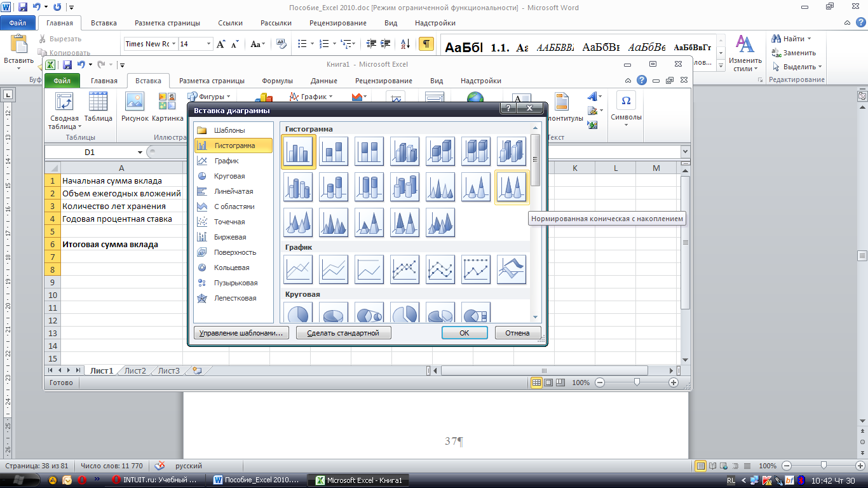Switch to Excel Данные tab
868x488 pixels.
point(323,81)
